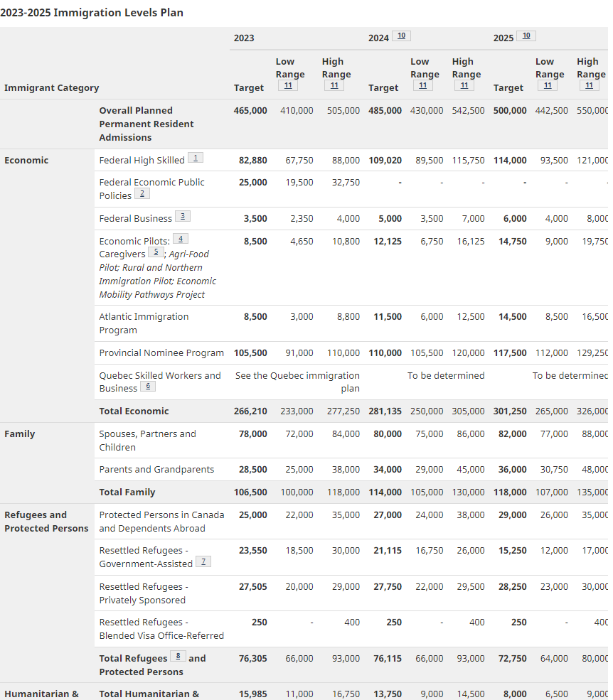Click footnote 11 under 2023 Low Range
613x700 pixels.
pyautogui.click(x=288, y=86)
